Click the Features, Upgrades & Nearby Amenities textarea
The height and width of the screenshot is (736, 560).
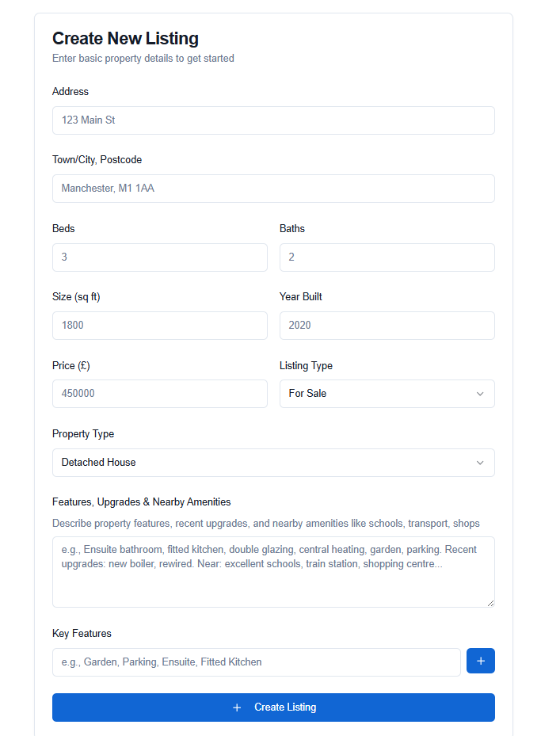tap(273, 571)
